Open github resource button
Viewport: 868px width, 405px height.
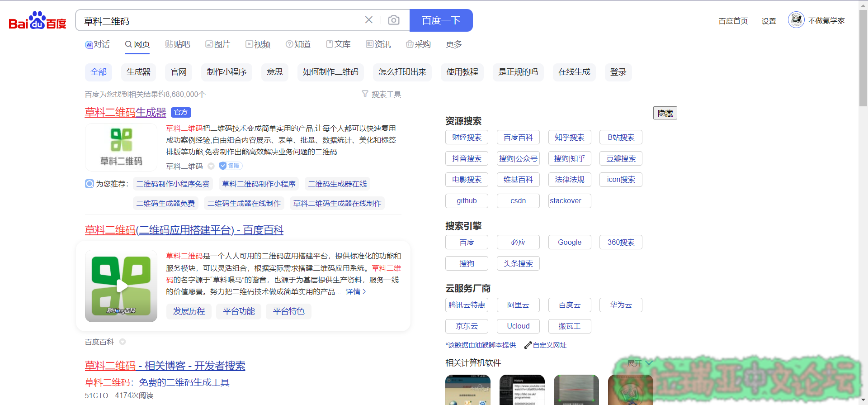467,201
